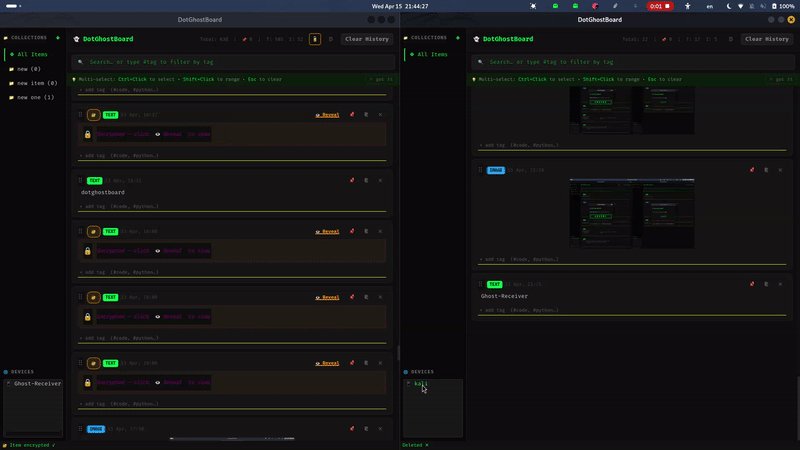Grab the drag handle of dotghostboard item

(x=80, y=180)
